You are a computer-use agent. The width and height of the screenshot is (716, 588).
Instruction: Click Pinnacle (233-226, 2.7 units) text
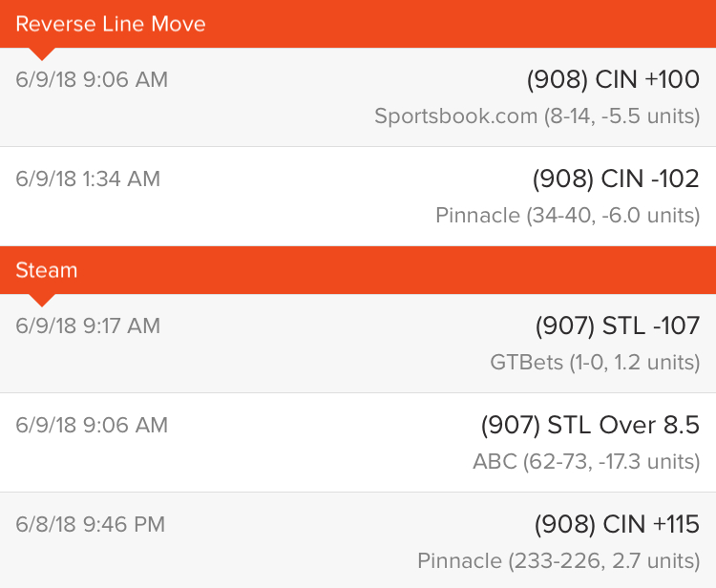pyautogui.click(x=558, y=560)
